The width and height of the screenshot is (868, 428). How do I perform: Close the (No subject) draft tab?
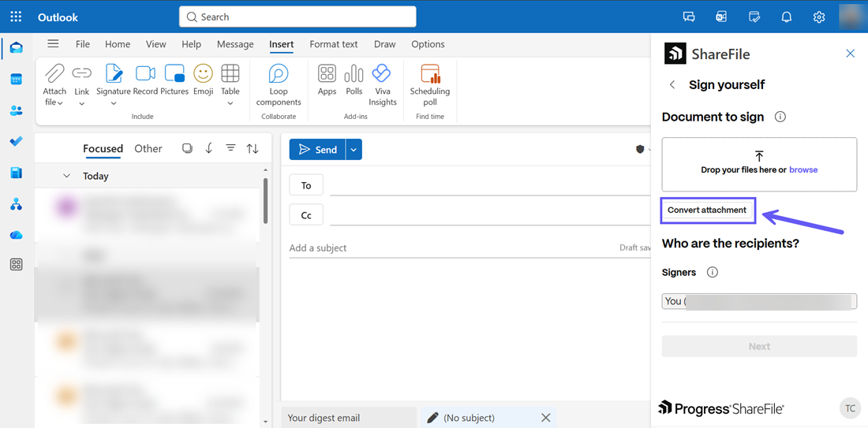tap(546, 418)
